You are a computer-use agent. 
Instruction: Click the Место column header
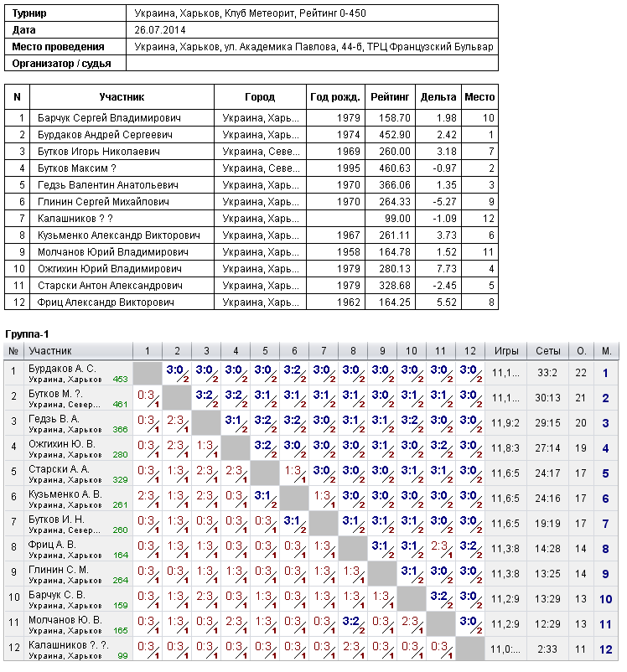(x=479, y=97)
